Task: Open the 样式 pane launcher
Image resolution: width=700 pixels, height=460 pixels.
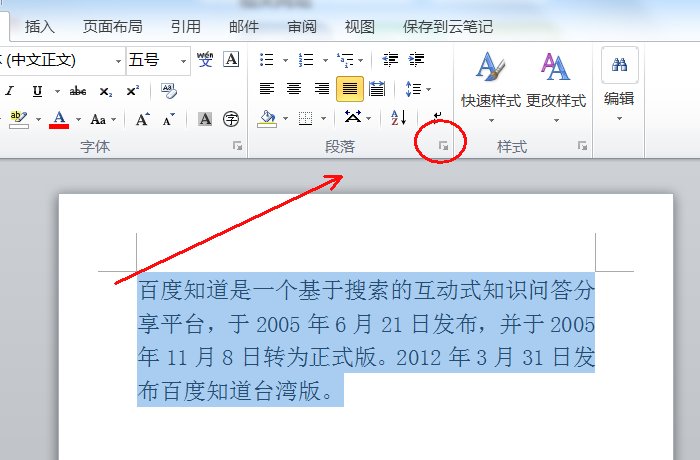Action: coord(582,146)
